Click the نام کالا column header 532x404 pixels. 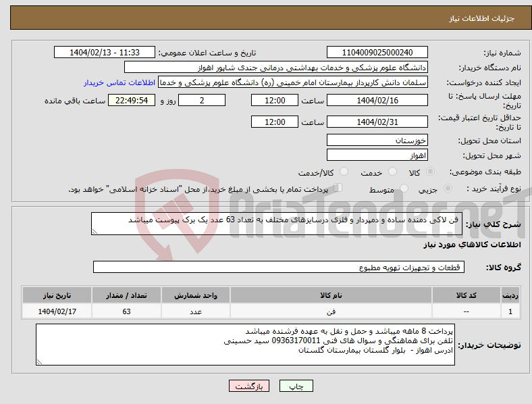pos(331,295)
